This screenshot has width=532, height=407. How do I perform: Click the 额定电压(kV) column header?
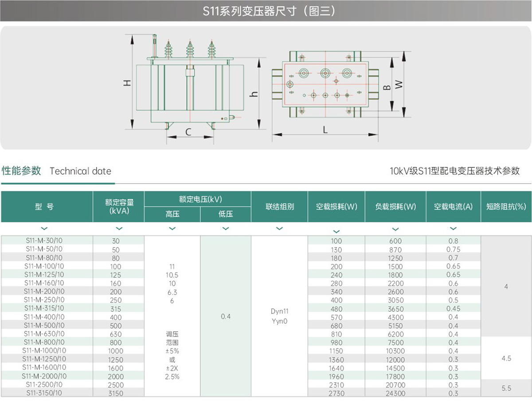tap(197, 199)
